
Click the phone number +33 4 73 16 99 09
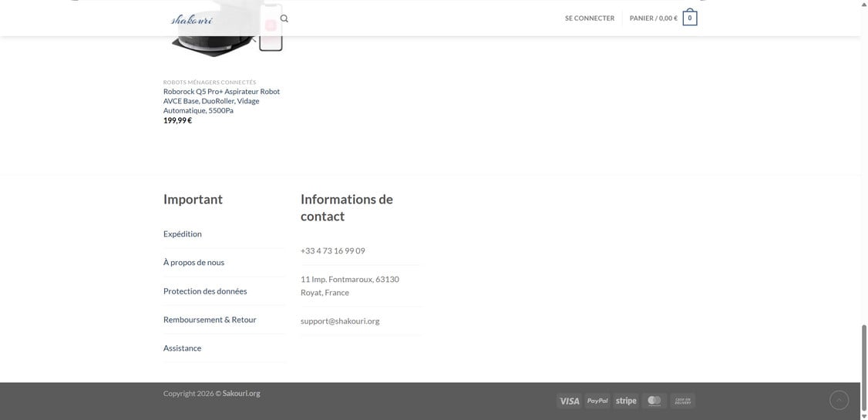point(333,250)
